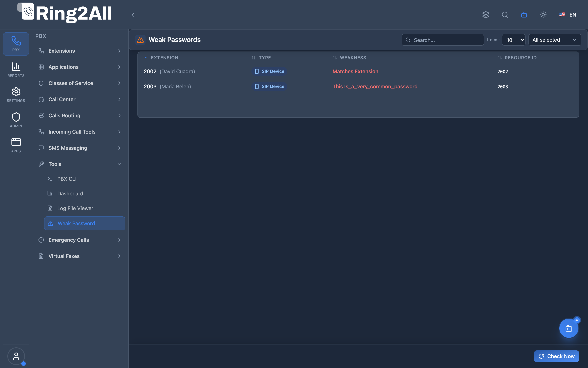Open floating chatbot assistant button
The image size is (588, 368).
[569, 328]
